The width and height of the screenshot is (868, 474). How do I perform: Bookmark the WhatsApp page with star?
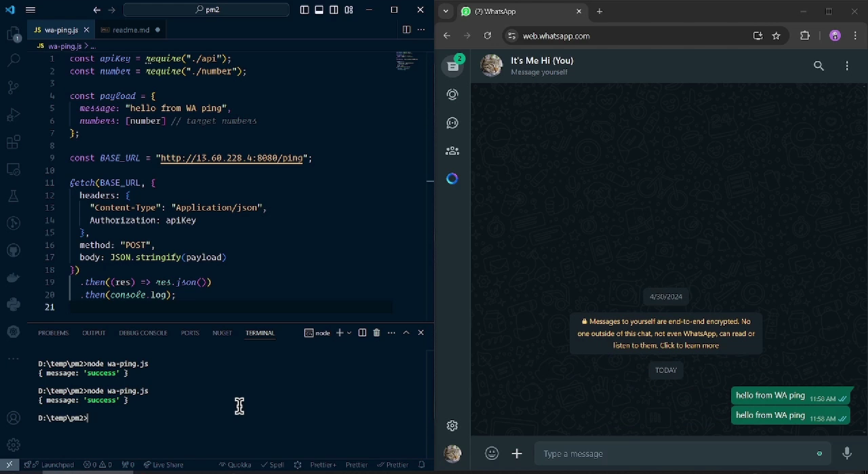click(x=776, y=36)
